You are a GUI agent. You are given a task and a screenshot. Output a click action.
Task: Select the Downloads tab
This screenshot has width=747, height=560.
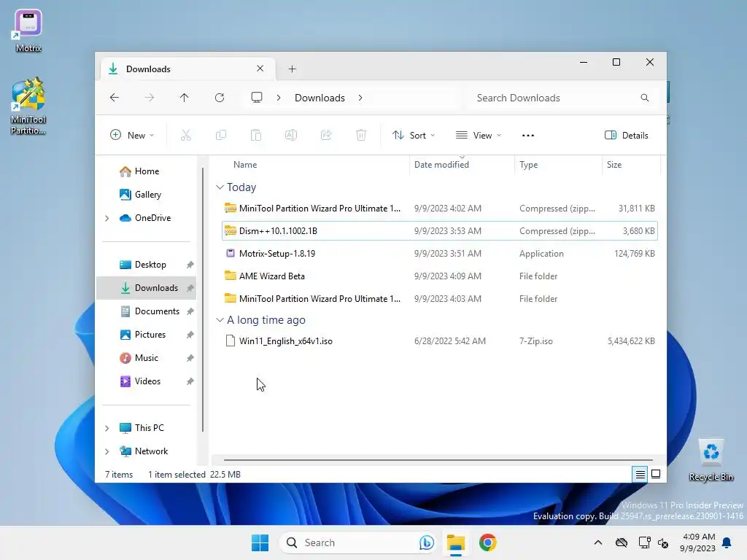pyautogui.click(x=188, y=69)
